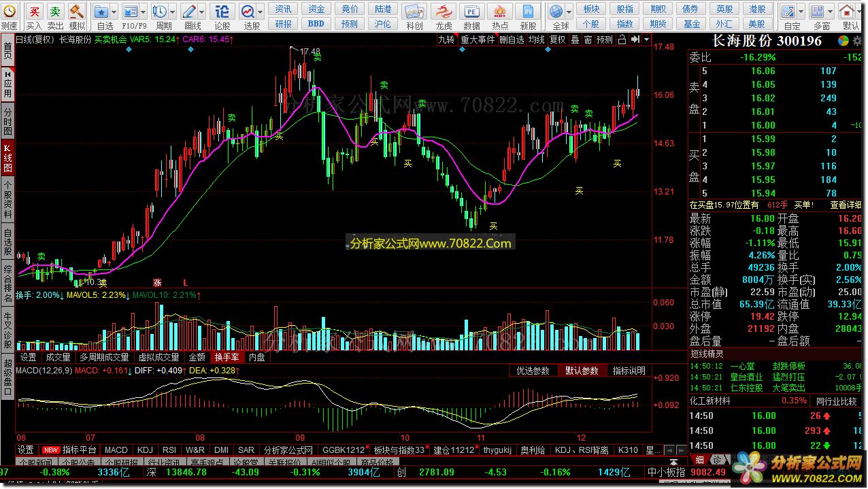This screenshot has width=868, height=489.
Task: Click the pie chart icon beside stock code
Action: 844,41
